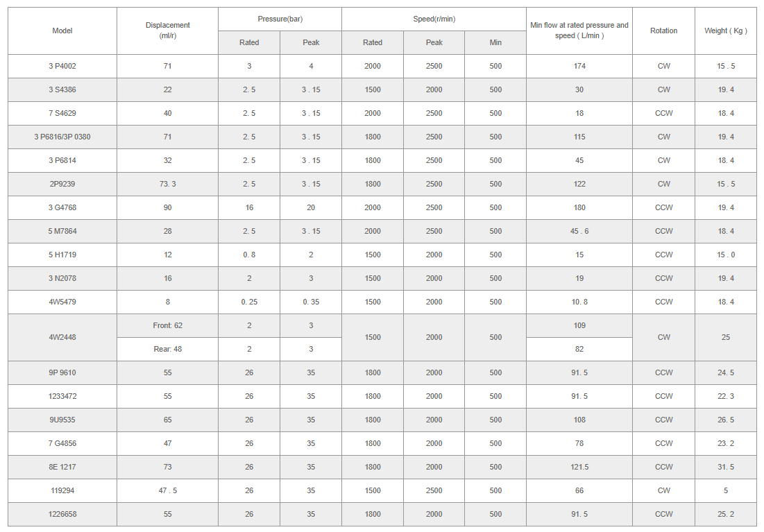Click the Rotation column header
The height and width of the screenshot is (532, 764).
tap(663, 31)
